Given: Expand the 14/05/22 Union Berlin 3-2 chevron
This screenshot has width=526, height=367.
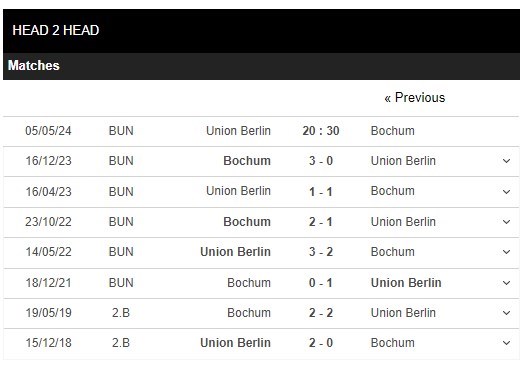Looking at the screenshot, I should click(506, 252).
